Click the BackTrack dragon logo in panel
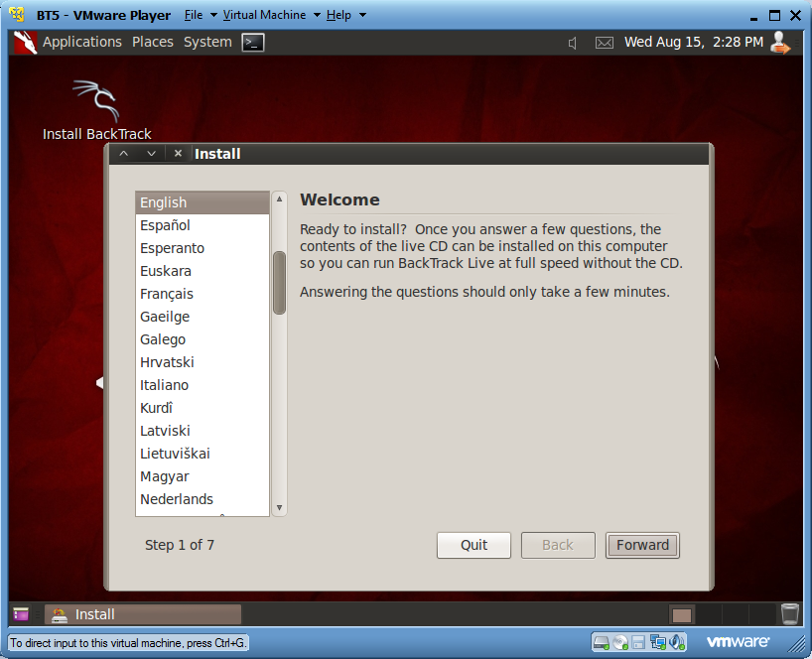 click(x=25, y=42)
